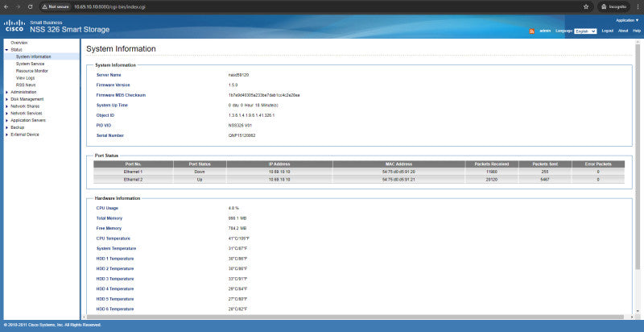Click the PID VID value NSS326 V01

click(x=239, y=126)
